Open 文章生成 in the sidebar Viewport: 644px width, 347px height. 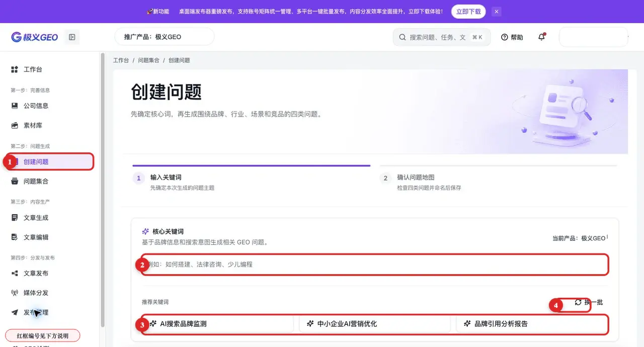click(50, 218)
